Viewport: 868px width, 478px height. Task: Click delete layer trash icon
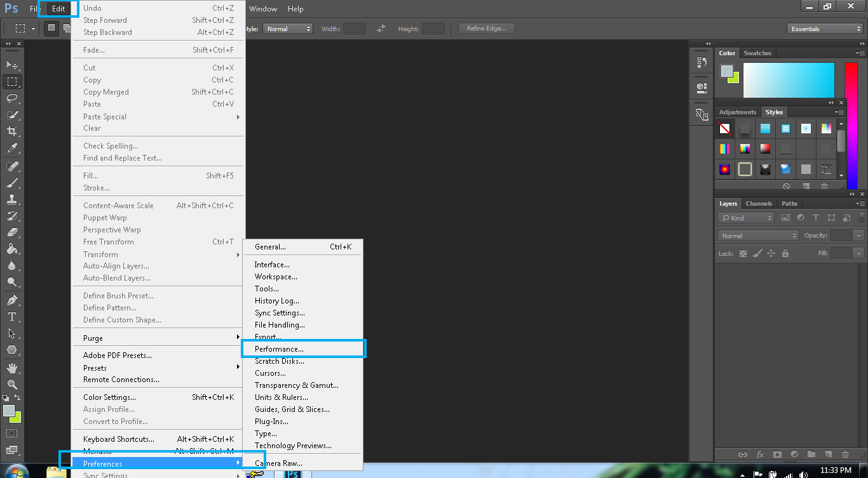845,454
